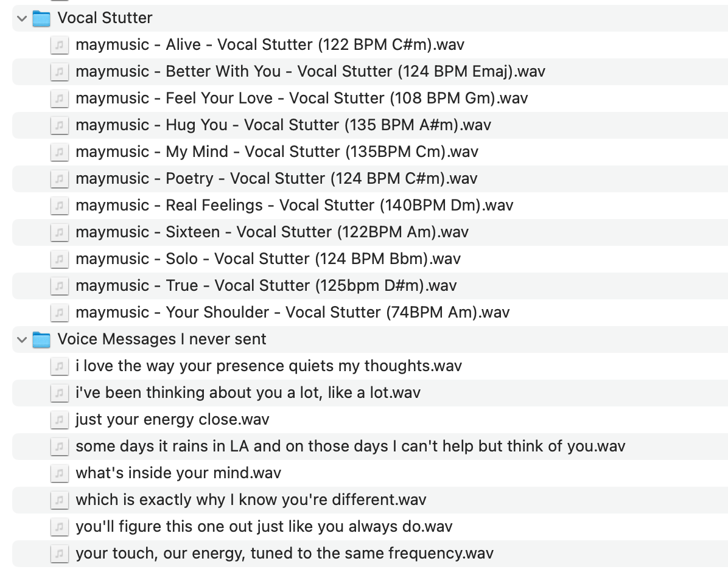
Task: Select the My Mind 135BPM Cm file
Action: [x=370, y=152]
